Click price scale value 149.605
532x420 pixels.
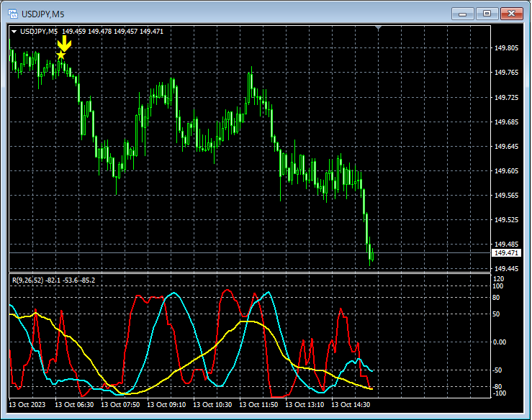click(x=506, y=171)
